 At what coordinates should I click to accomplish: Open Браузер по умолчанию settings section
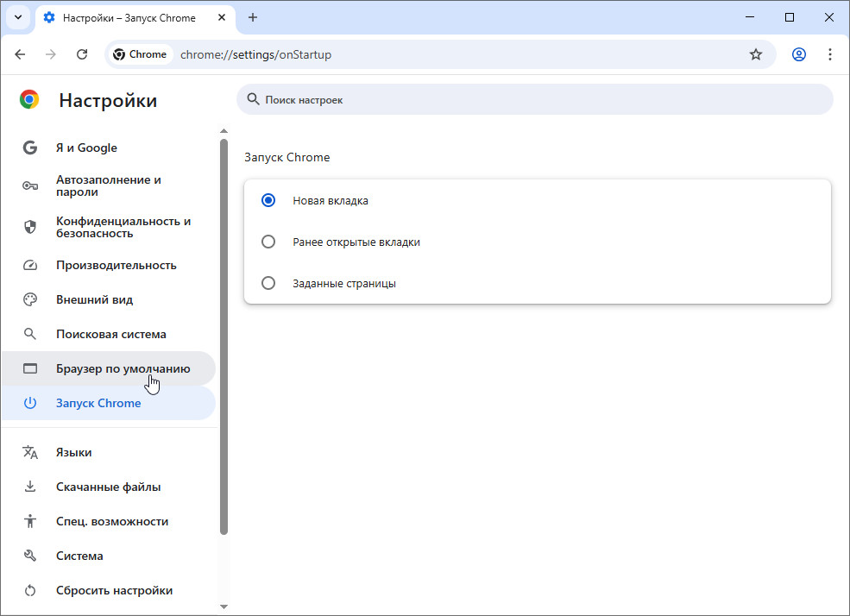[x=123, y=368]
